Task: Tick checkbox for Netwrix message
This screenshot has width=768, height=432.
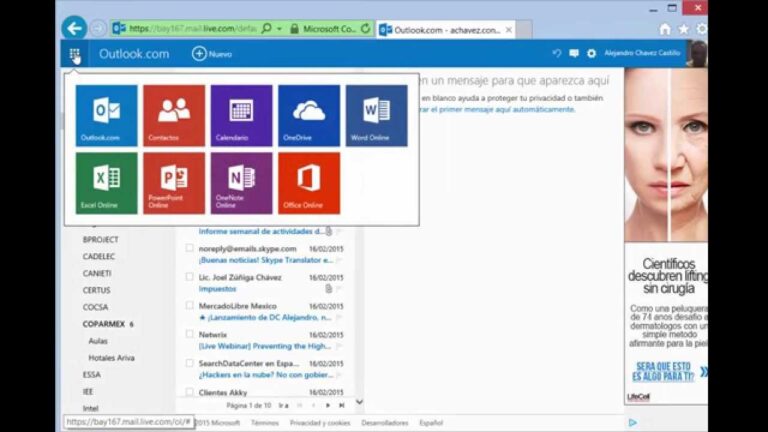Action: pyautogui.click(x=189, y=334)
